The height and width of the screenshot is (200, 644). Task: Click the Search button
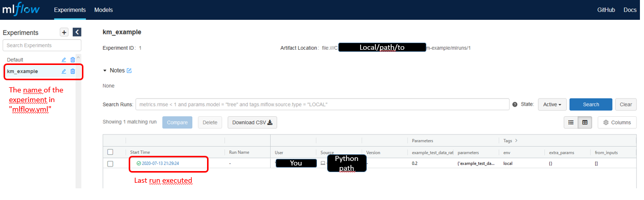(591, 104)
